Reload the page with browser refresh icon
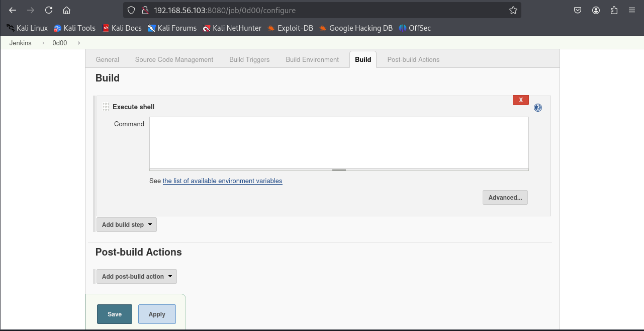The image size is (644, 331). (49, 10)
